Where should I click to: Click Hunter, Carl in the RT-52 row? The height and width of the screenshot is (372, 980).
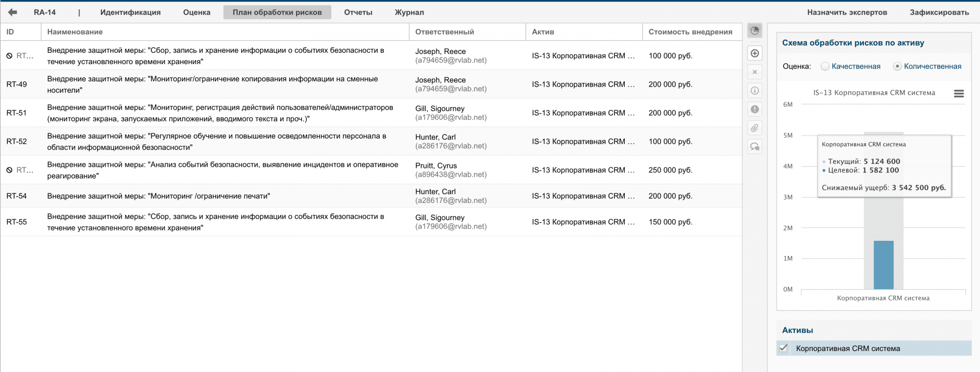point(436,137)
